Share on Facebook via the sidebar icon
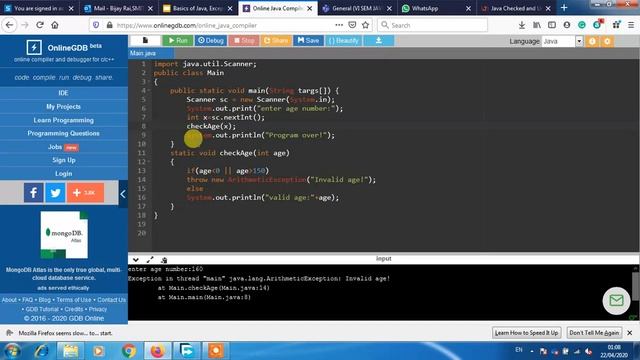The width and height of the screenshot is (640, 360). click(33, 193)
